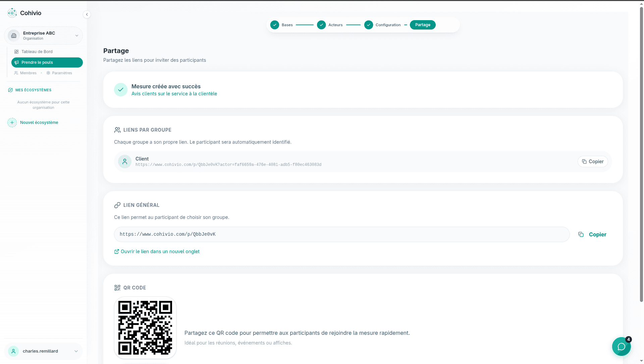The height and width of the screenshot is (364, 644).
Task: Click the Cohivio logo icon
Action: (x=12, y=13)
